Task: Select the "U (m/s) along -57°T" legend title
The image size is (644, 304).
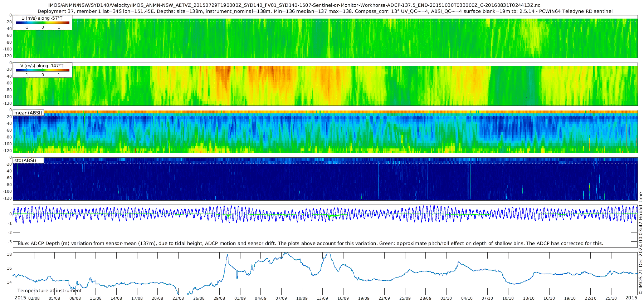Action: (42, 18)
